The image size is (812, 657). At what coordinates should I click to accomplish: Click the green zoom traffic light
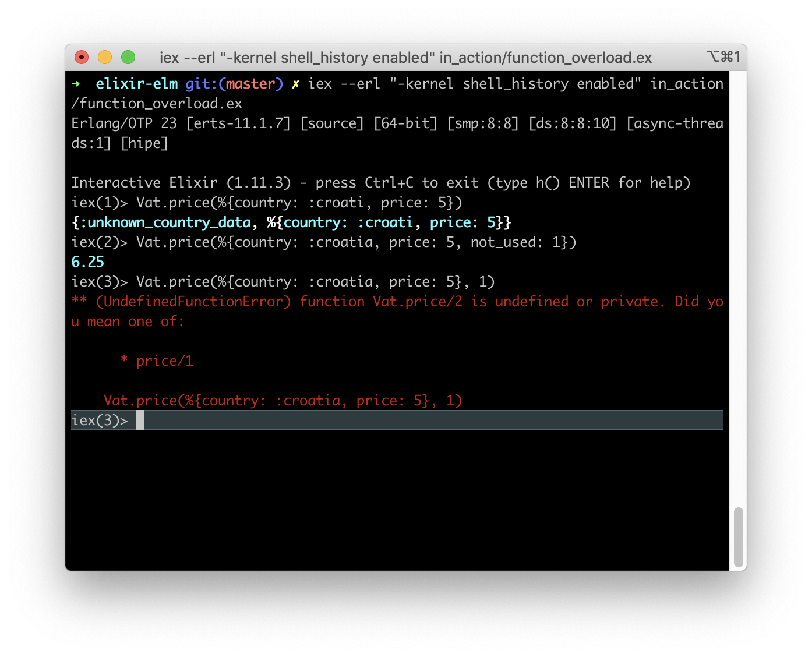click(128, 57)
